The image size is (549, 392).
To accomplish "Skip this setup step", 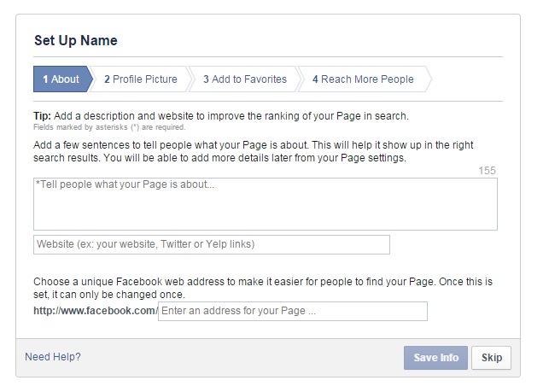I will (x=491, y=358).
